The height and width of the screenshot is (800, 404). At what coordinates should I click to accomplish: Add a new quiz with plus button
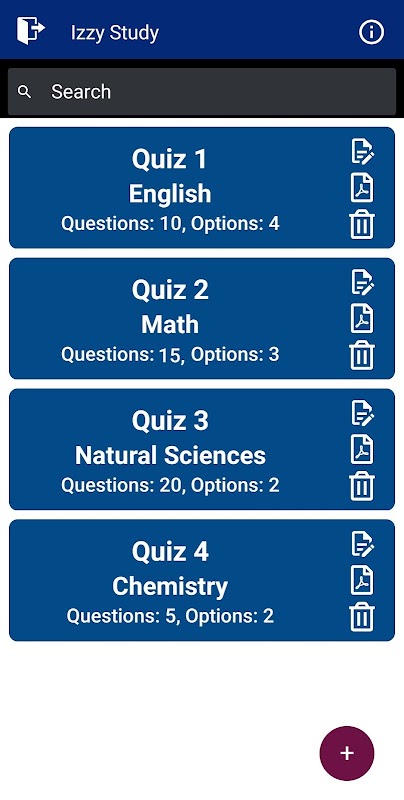[x=347, y=753]
